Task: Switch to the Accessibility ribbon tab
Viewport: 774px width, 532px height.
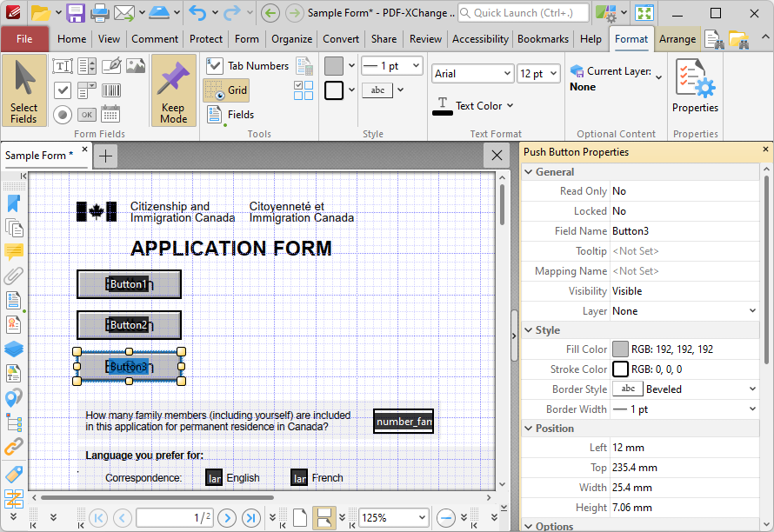Action: pyautogui.click(x=480, y=39)
